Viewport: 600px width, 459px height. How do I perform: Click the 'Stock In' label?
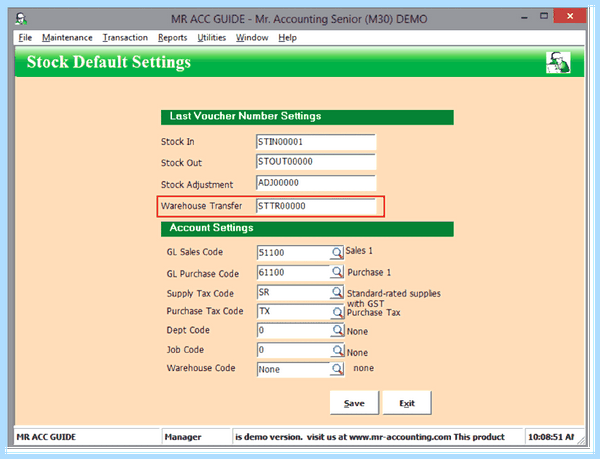pos(178,142)
